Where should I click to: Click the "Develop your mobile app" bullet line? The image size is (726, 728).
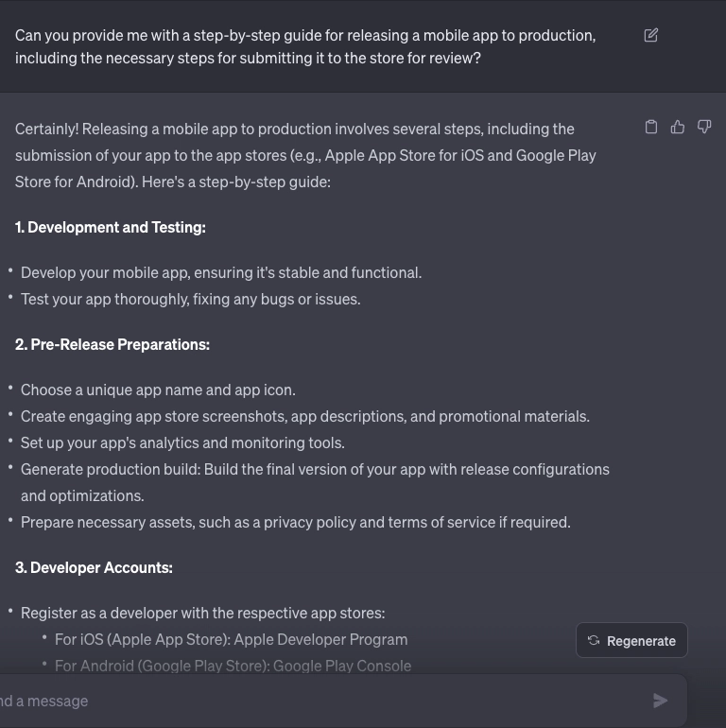coord(221,272)
